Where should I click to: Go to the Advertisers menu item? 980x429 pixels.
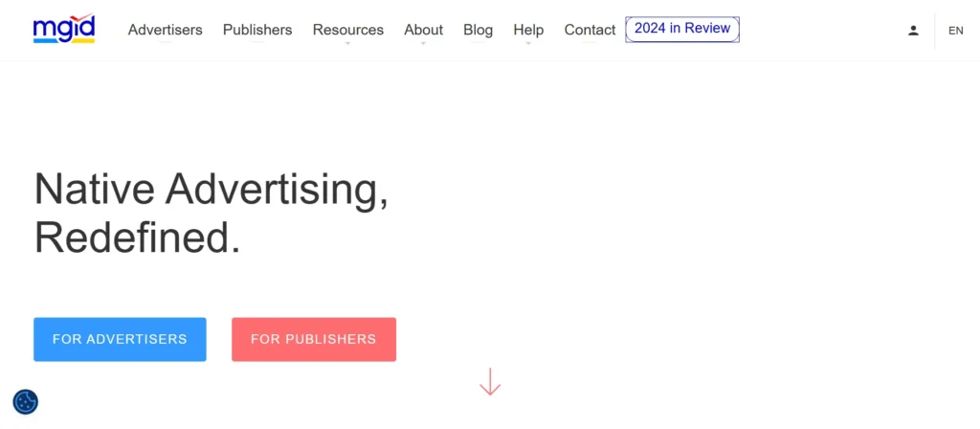pos(165,30)
